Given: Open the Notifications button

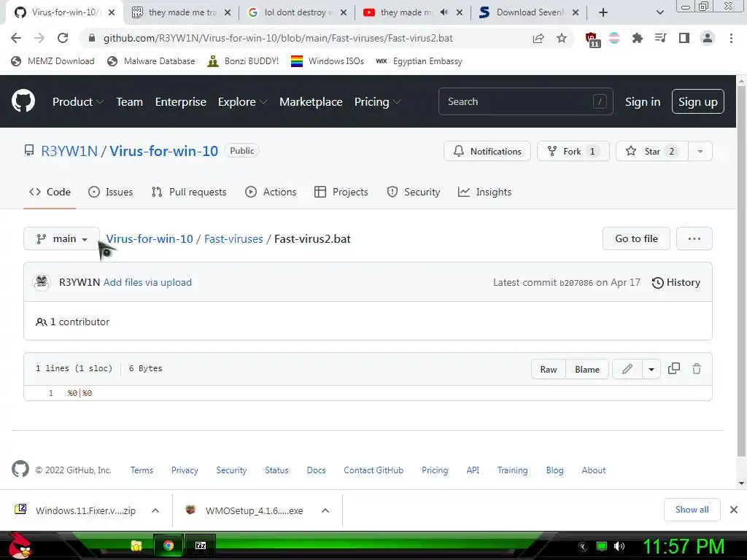Looking at the screenshot, I should point(487,151).
